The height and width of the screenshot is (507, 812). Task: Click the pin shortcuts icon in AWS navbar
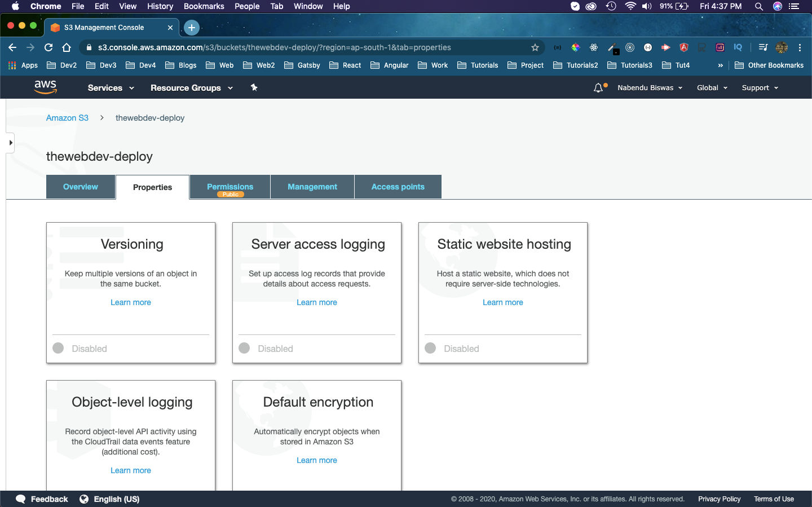click(x=254, y=87)
